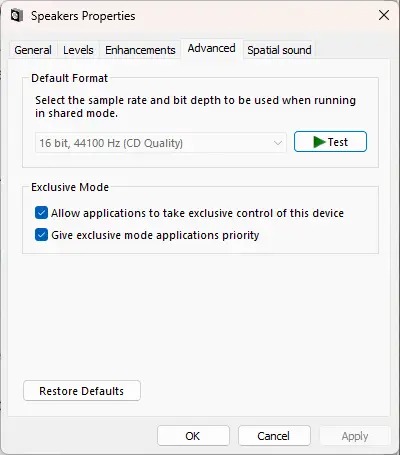
Task: Click Restore Defaults button
Action: point(82,391)
